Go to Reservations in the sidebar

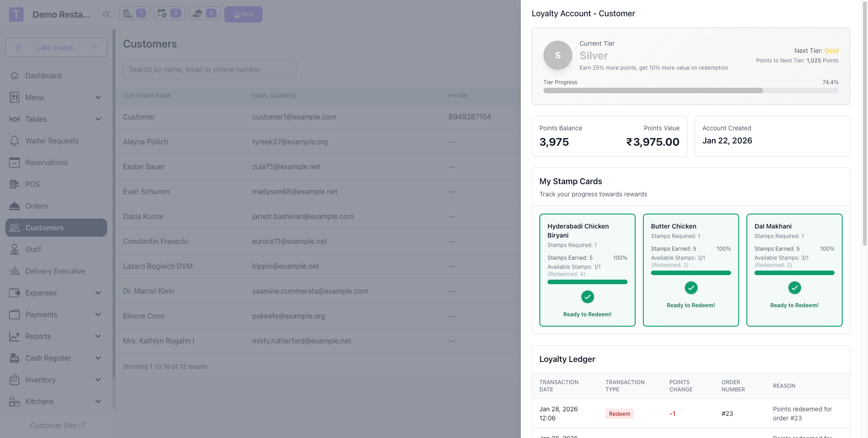[46, 162]
